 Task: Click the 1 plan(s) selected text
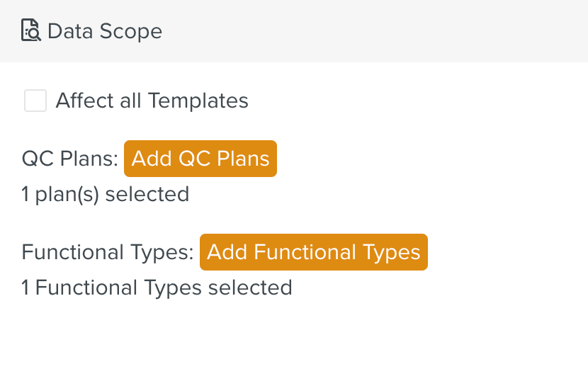click(x=105, y=193)
